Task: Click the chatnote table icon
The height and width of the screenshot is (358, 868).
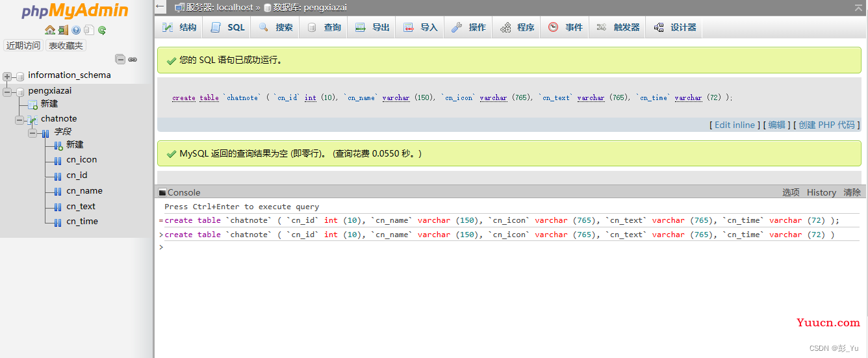Action: coord(32,120)
